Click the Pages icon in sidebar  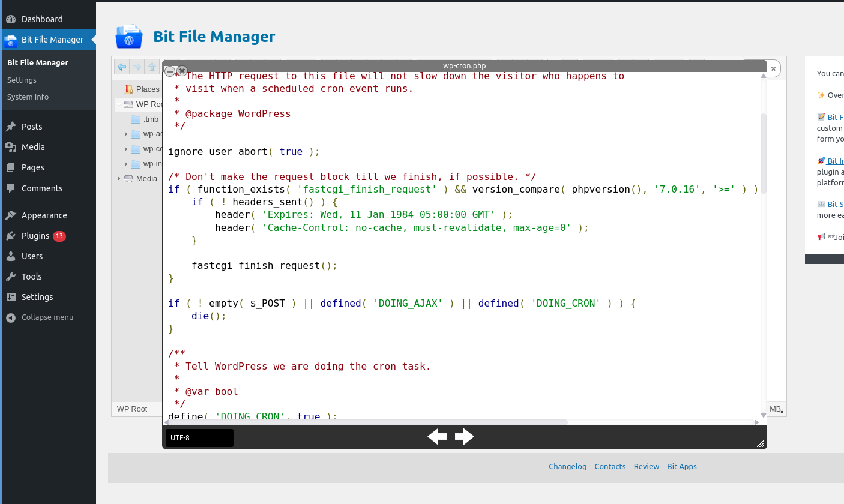11,167
